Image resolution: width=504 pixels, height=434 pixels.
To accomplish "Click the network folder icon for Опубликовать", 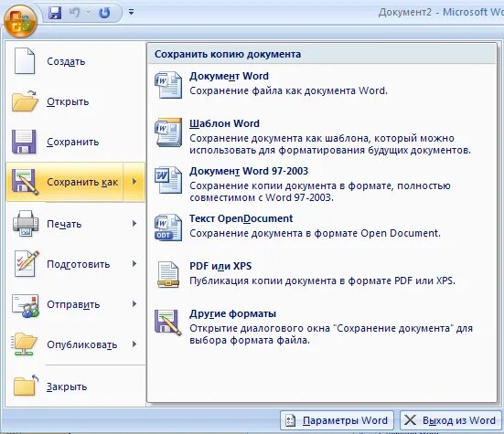I will point(25,344).
